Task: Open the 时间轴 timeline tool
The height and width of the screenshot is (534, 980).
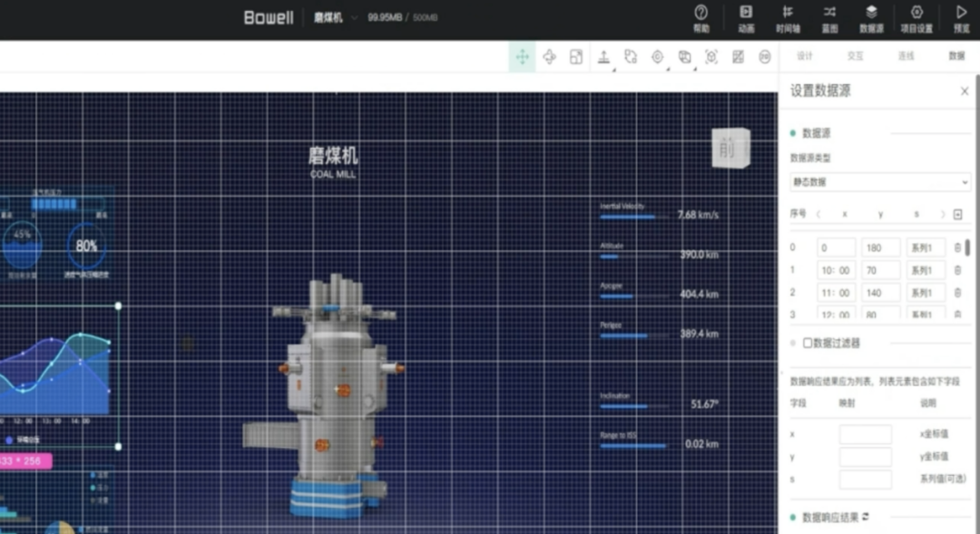Action: coord(788,13)
